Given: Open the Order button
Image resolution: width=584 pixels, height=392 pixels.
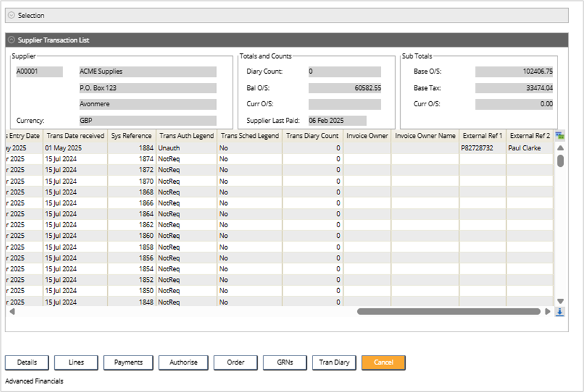Looking at the screenshot, I should (236, 362).
